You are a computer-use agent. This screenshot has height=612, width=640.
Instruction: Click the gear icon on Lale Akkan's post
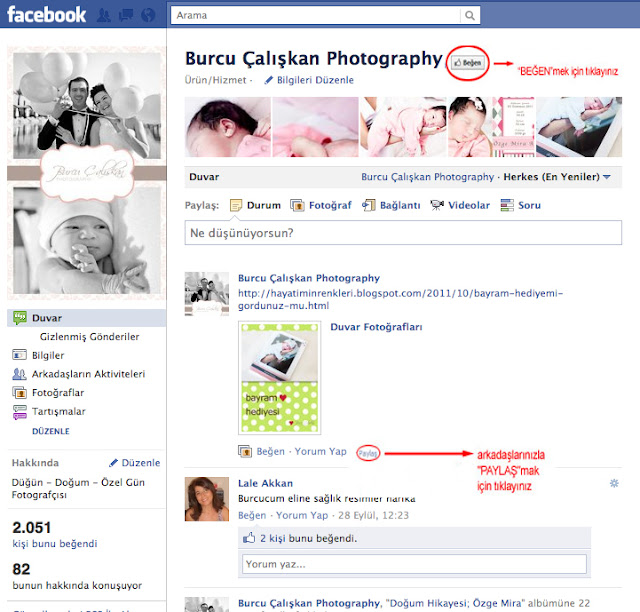coord(614,483)
